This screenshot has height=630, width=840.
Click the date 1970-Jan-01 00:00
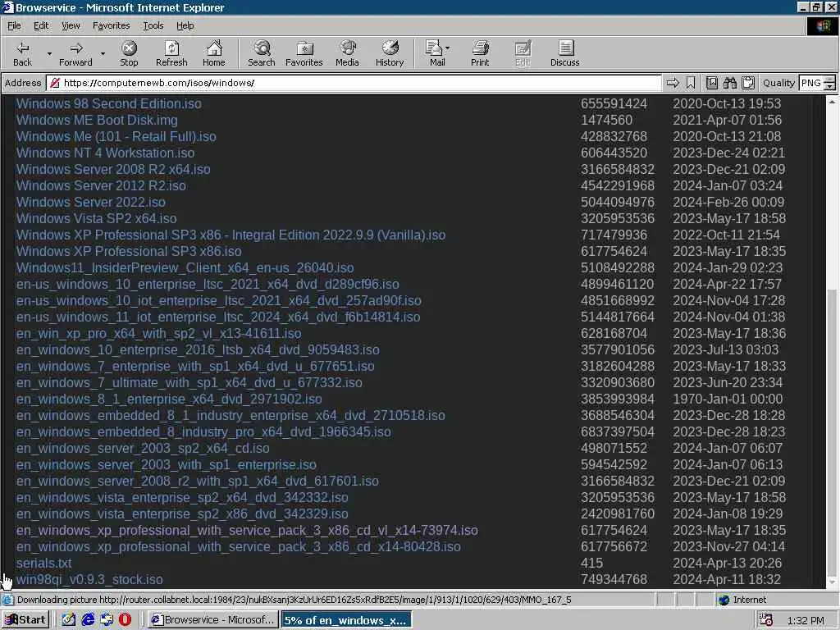[728, 399]
